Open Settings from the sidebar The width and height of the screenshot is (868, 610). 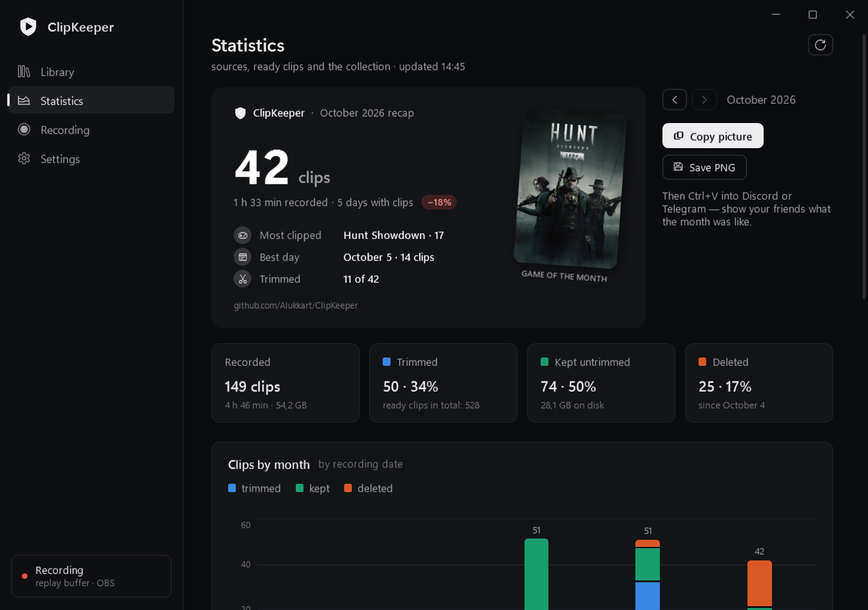(x=91, y=158)
